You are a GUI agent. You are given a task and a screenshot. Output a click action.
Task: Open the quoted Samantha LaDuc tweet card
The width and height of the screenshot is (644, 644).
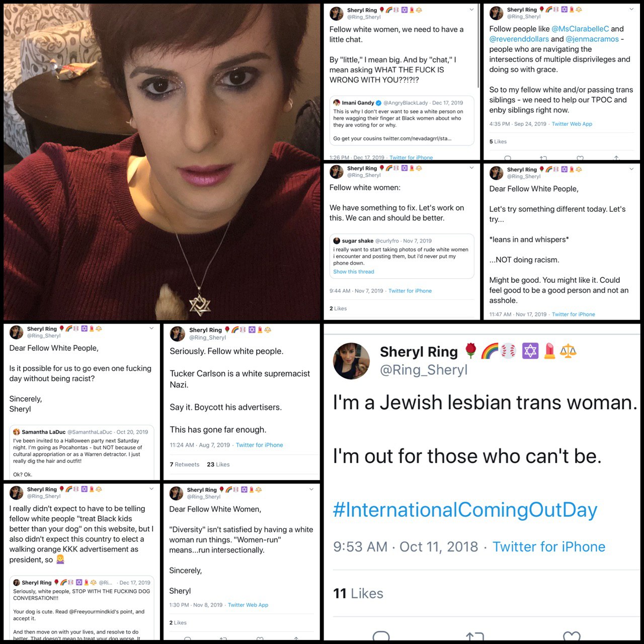(x=82, y=452)
